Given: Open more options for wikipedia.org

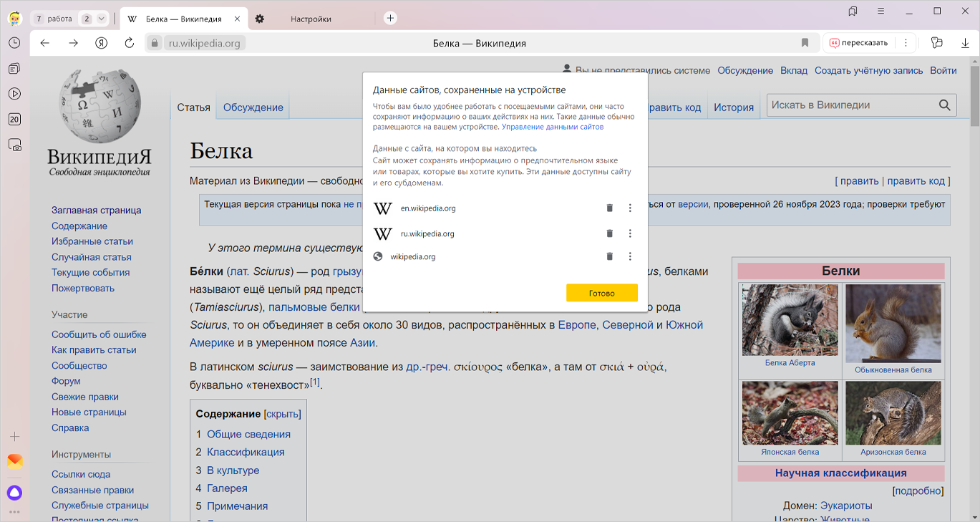Looking at the screenshot, I should coord(630,256).
